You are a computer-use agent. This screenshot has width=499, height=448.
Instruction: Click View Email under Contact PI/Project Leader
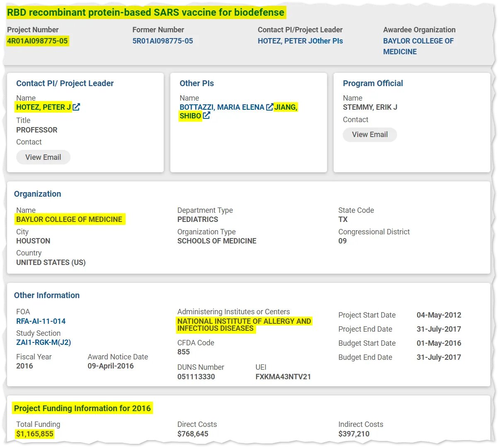(43, 157)
